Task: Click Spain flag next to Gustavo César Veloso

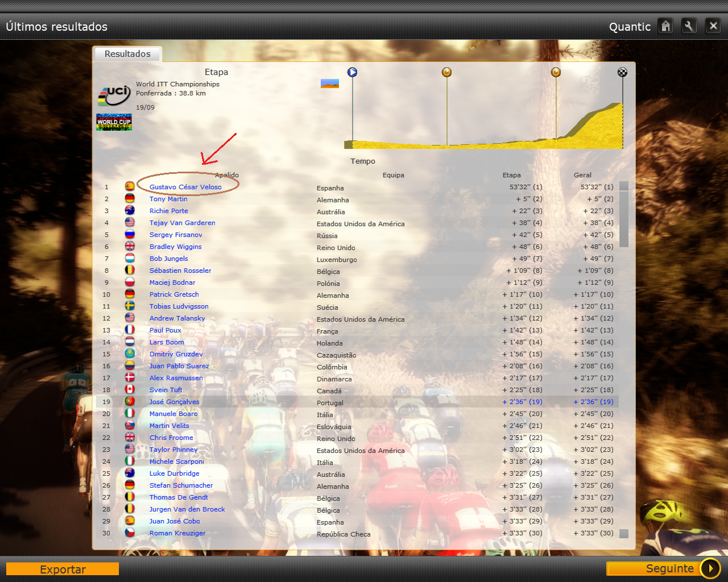Action: pos(130,186)
